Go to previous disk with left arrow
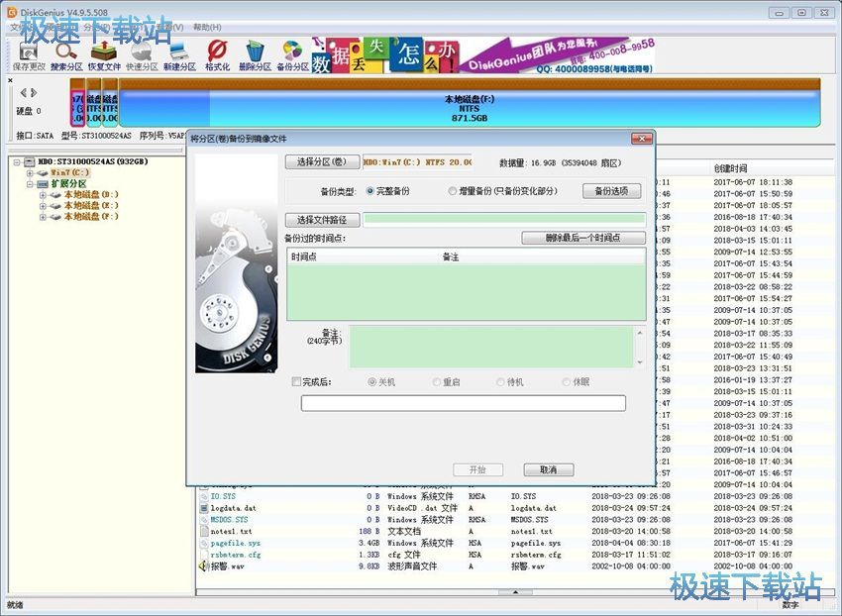The width and height of the screenshot is (842, 616). [x=23, y=93]
